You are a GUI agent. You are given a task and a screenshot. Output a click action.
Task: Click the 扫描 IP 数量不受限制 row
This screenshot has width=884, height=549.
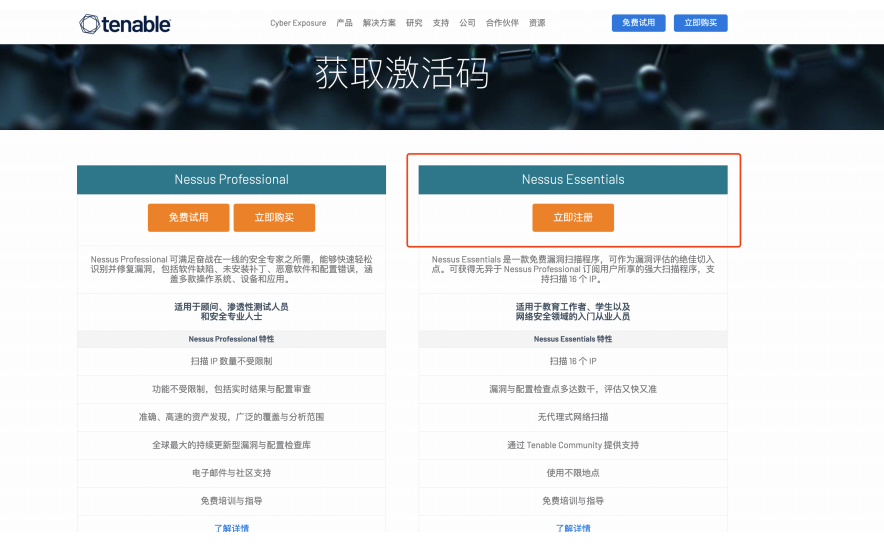pos(231,361)
